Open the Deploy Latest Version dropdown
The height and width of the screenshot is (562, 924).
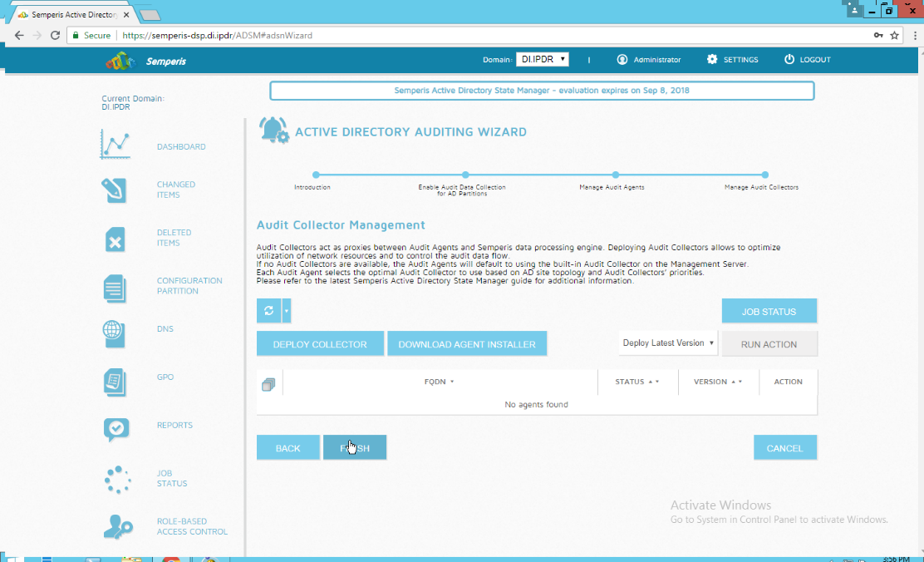pyautogui.click(x=668, y=343)
